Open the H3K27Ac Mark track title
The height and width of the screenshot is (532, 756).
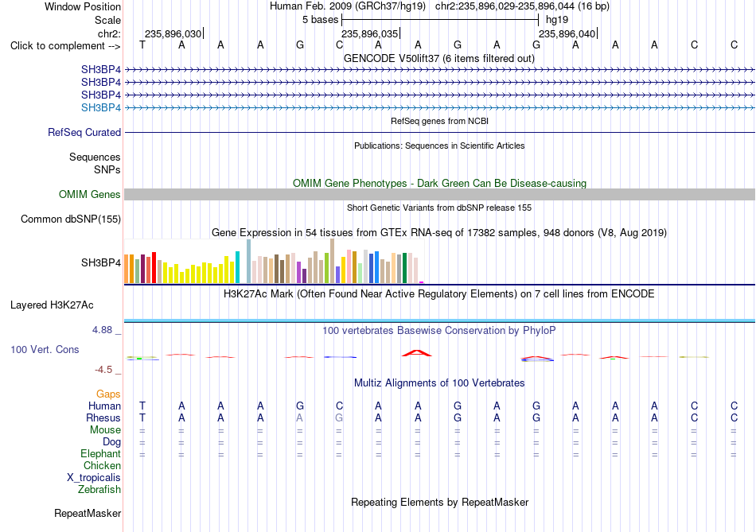tap(439, 294)
